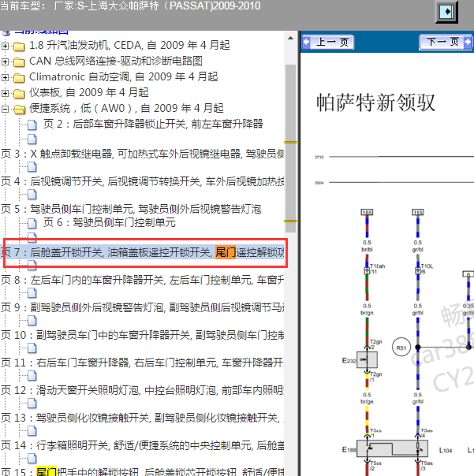Viewport: 474px width, 476px height.
Task: Open 页 3 X 触点卸载继电器 entry
Action: click(x=142, y=154)
